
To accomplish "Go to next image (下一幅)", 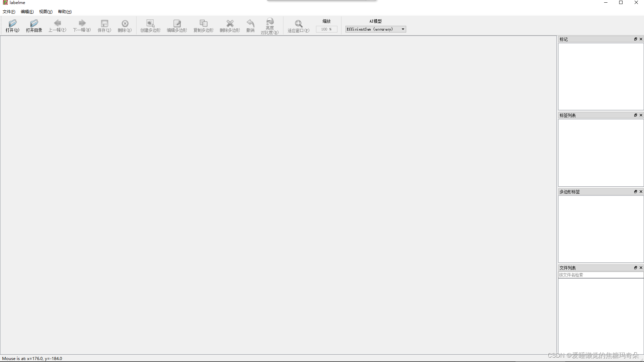I will pyautogui.click(x=82, y=23).
